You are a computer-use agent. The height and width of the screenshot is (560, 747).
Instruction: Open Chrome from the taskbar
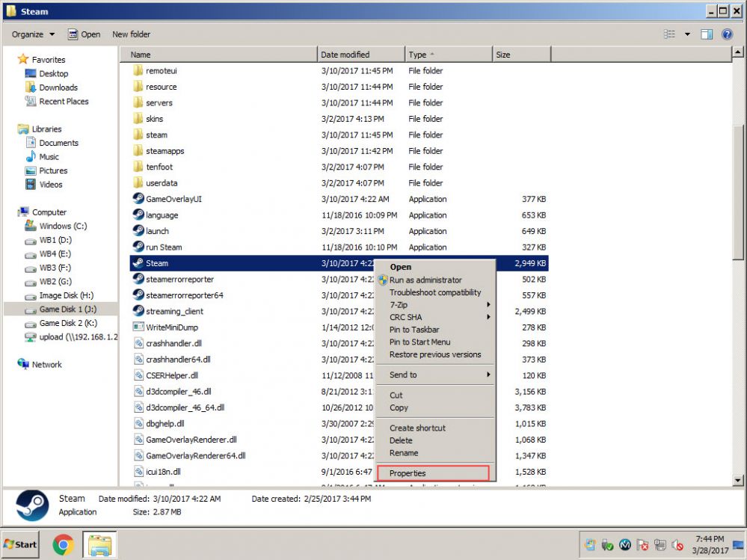click(x=63, y=545)
